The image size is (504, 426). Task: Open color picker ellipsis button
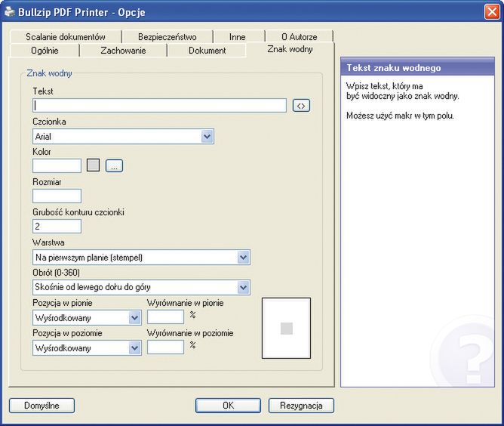(114, 165)
